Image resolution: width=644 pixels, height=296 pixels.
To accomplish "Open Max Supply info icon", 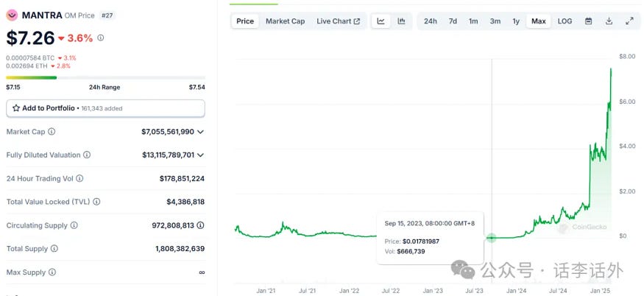I will (52, 272).
